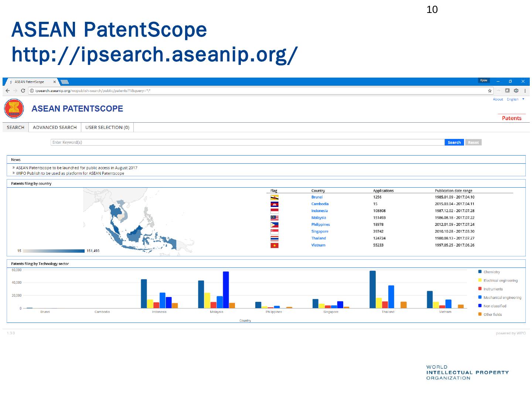Screen dimensions: 532x399
Task: Click the Applications column header
Action: point(383,191)
